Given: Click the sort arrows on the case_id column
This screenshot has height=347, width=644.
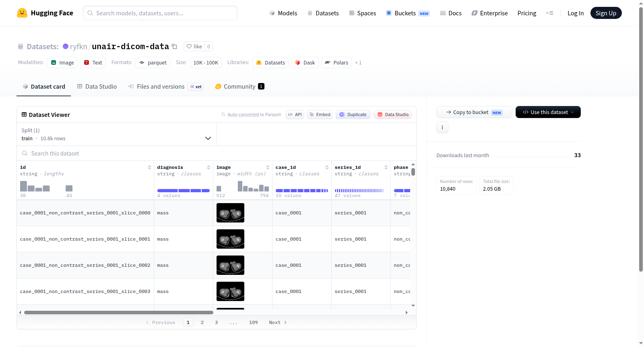Looking at the screenshot, I should (327, 167).
